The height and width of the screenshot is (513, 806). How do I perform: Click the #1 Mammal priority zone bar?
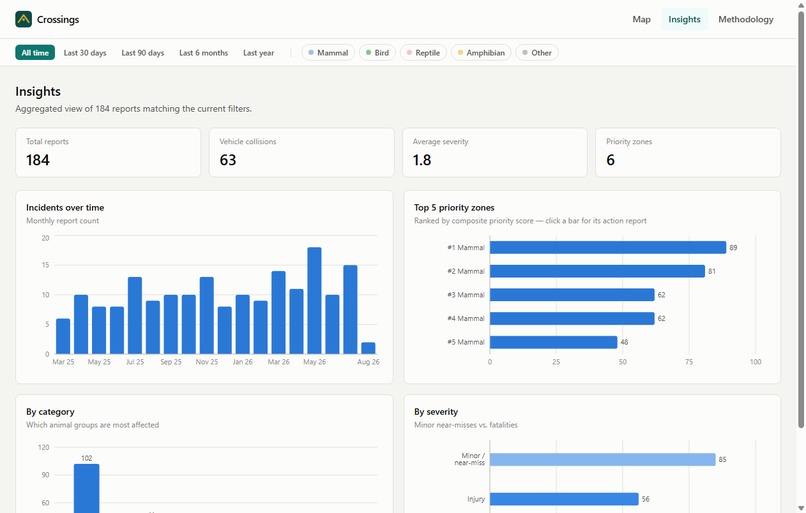(x=608, y=248)
